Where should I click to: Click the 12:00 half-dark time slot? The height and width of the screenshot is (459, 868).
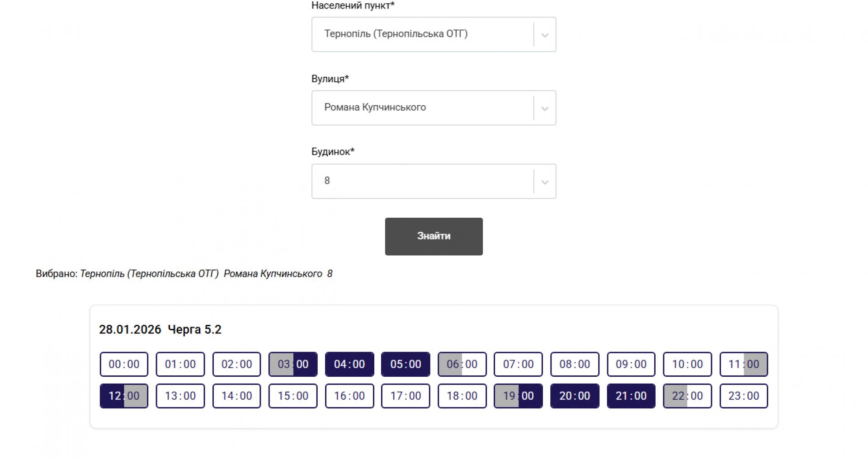click(x=124, y=396)
